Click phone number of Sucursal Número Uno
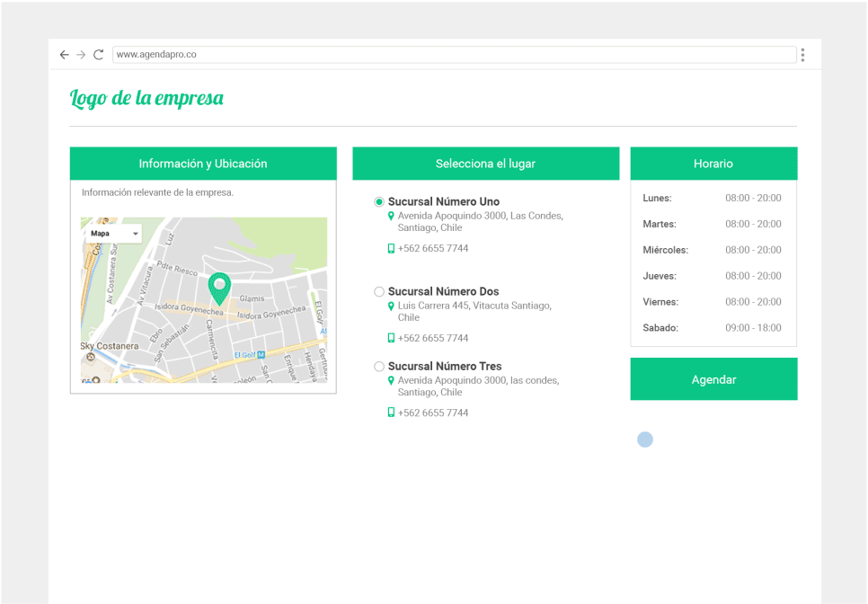 tap(433, 249)
